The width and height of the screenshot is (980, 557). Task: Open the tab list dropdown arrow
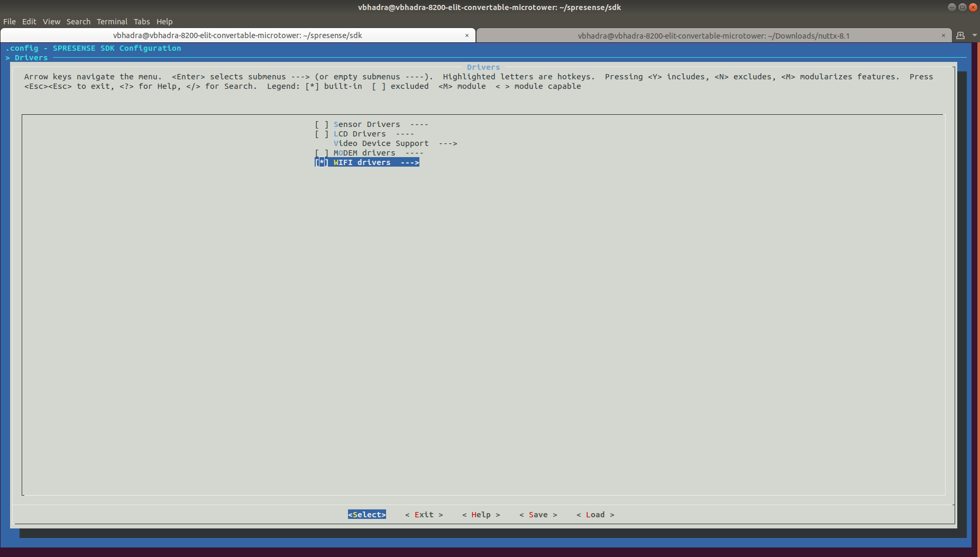(974, 35)
